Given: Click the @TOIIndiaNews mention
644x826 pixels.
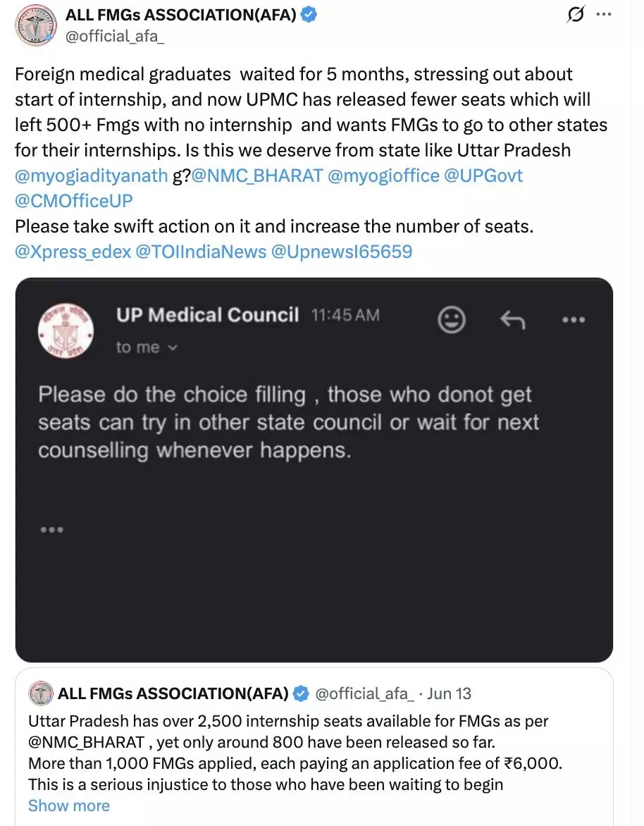Looking at the screenshot, I should (201, 251).
